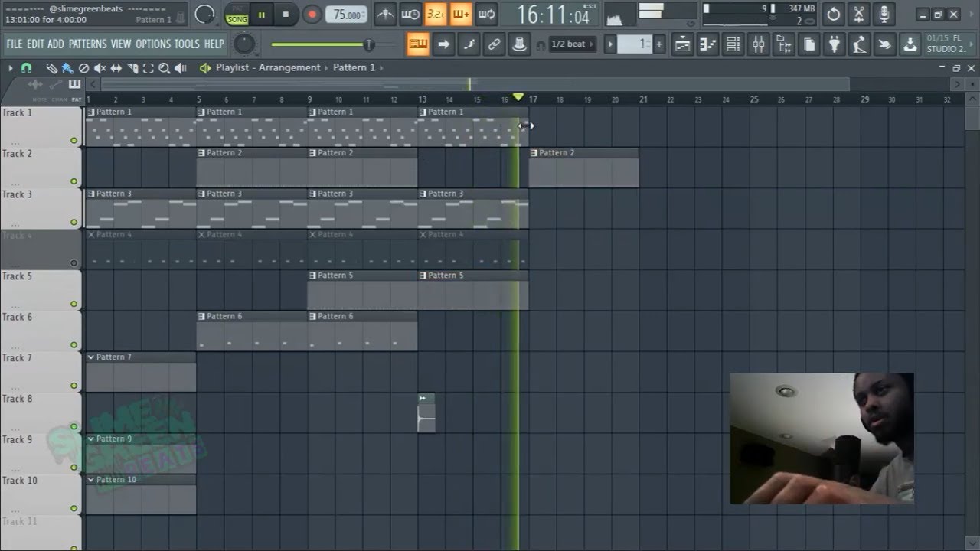Open the PATTERNS menu
Screen dimensions: 980x551
coord(87,44)
